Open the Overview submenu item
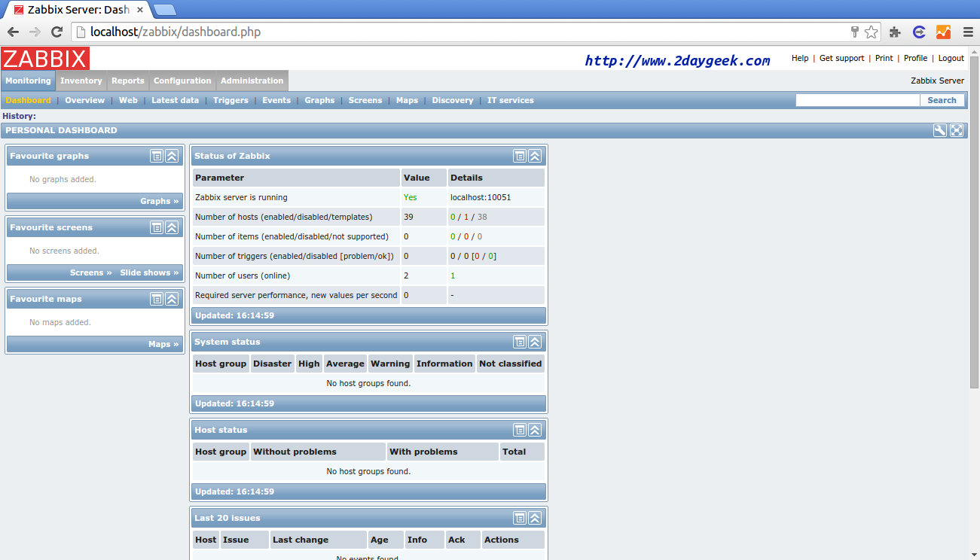 click(84, 100)
